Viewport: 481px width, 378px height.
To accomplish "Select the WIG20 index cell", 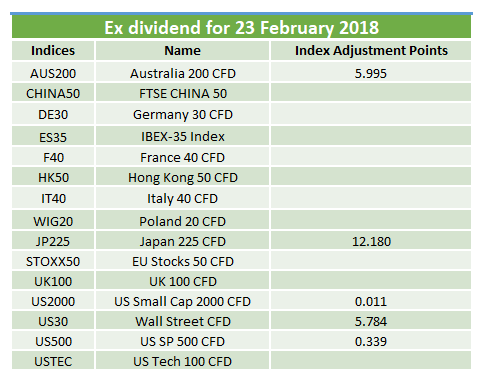I will 53,220.
